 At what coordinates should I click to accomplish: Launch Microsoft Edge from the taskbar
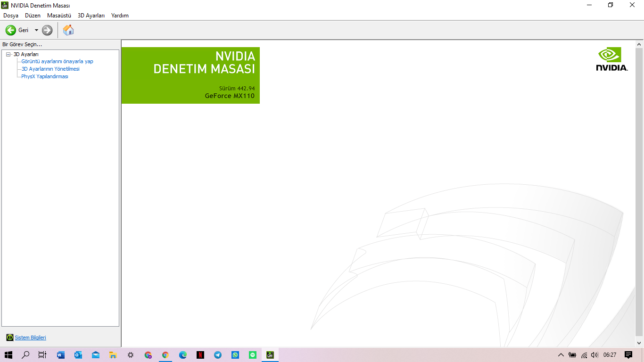coord(183,355)
